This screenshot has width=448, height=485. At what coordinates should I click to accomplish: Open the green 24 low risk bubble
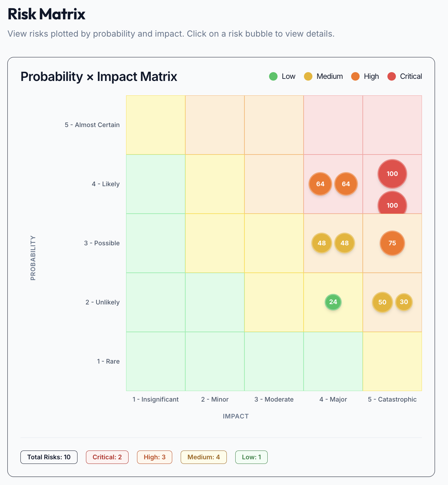tap(333, 302)
